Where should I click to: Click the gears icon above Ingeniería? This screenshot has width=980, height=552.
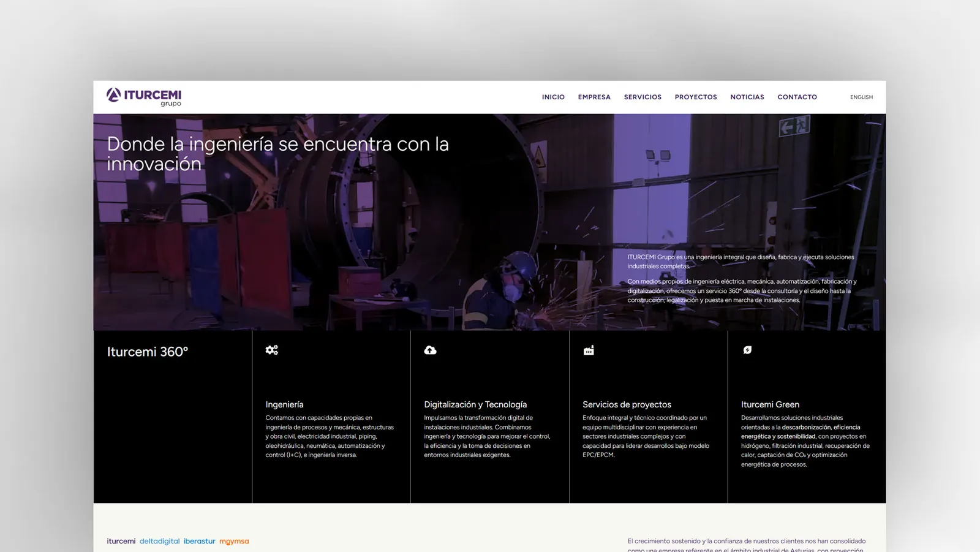pos(272,350)
